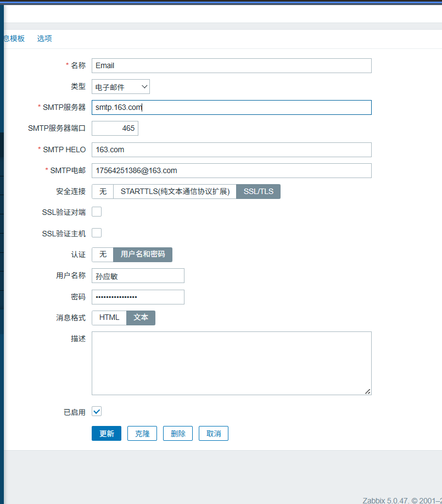
Task: Uncheck the 已启用 checkbox
Action: 97,411
